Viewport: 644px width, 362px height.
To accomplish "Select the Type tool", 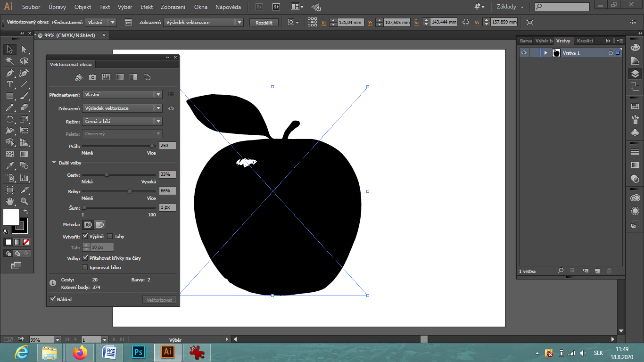I will 9,84.
